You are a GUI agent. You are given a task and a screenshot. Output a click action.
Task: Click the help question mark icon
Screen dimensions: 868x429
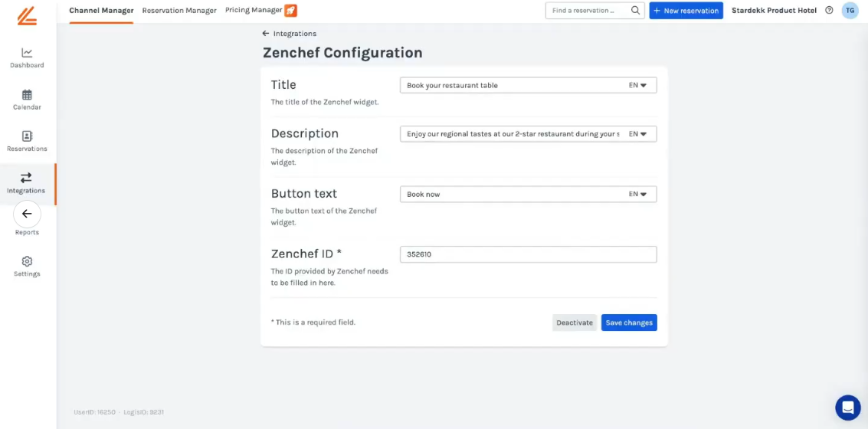829,11
